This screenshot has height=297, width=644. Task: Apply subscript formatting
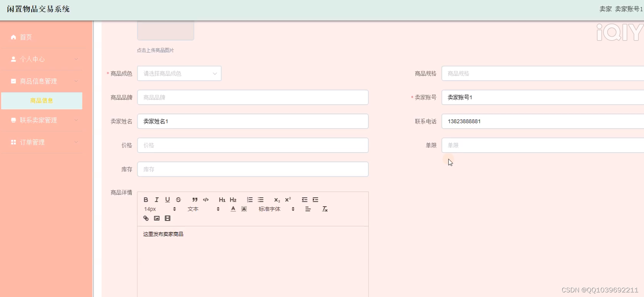point(277,200)
